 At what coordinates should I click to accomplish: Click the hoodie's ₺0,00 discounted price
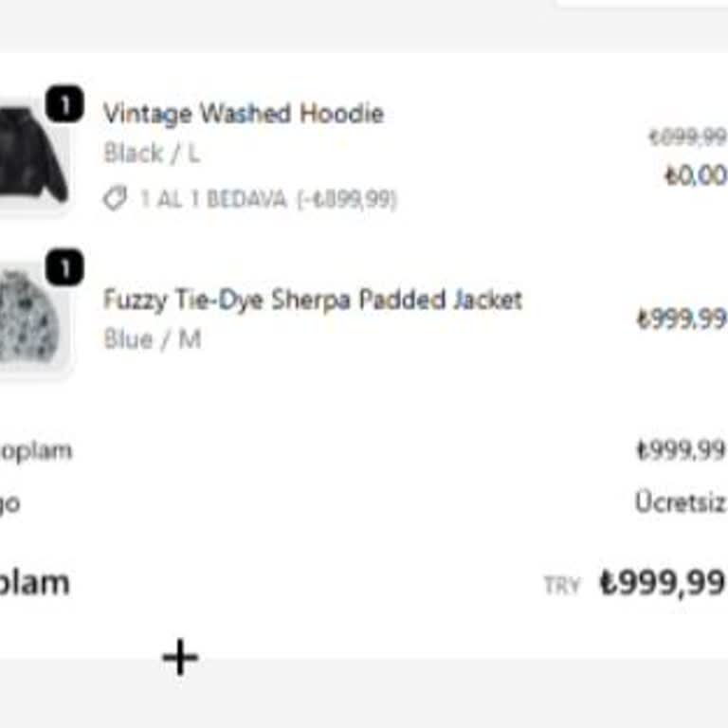(x=695, y=175)
